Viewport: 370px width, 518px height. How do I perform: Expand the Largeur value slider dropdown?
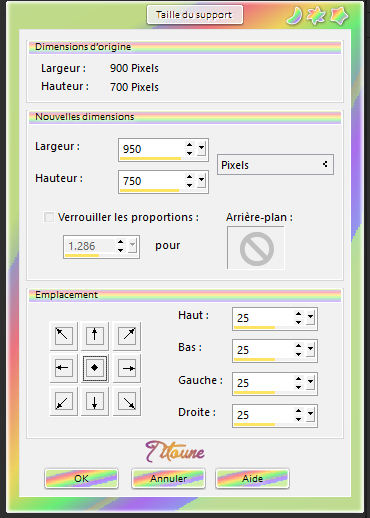tap(201, 148)
